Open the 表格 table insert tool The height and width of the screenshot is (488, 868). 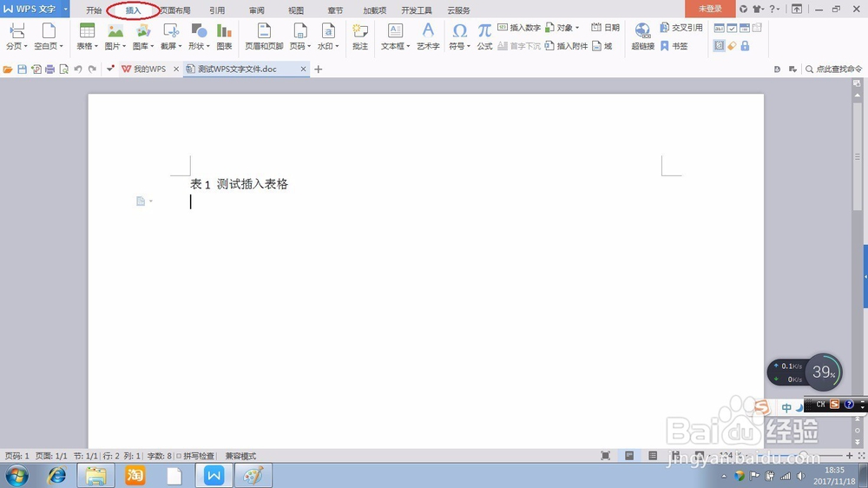tap(87, 36)
